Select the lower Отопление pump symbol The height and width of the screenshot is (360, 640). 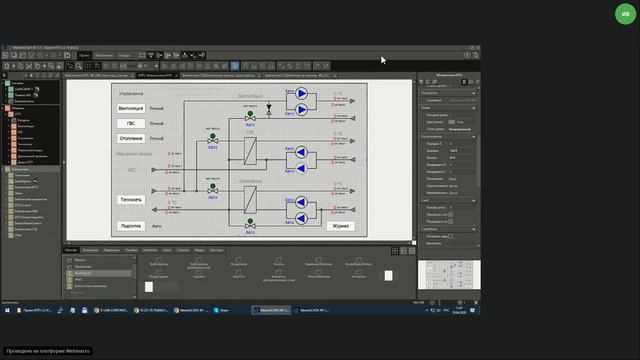pyautogui.click(x=301, y=218)
